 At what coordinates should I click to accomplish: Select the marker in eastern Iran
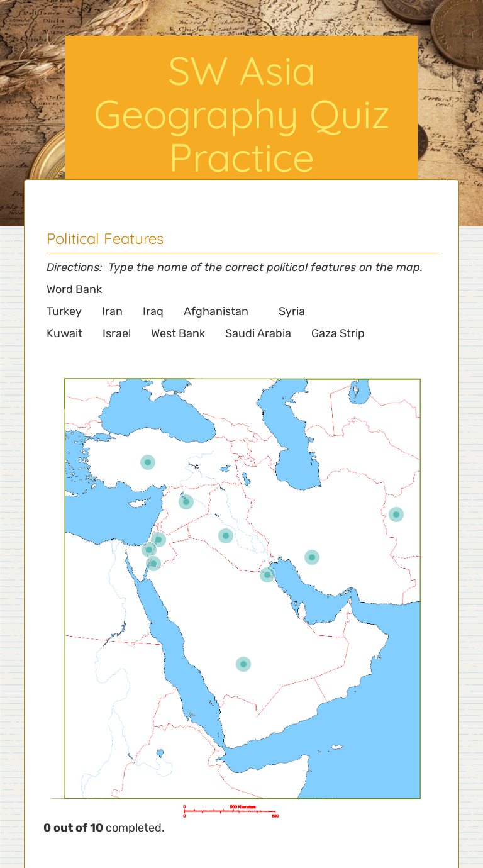pyautogui.click(x=396, y=515)
